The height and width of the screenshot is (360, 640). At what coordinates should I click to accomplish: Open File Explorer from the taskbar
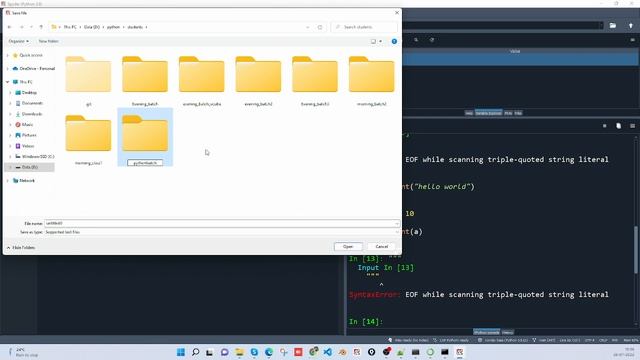point(239,352)
